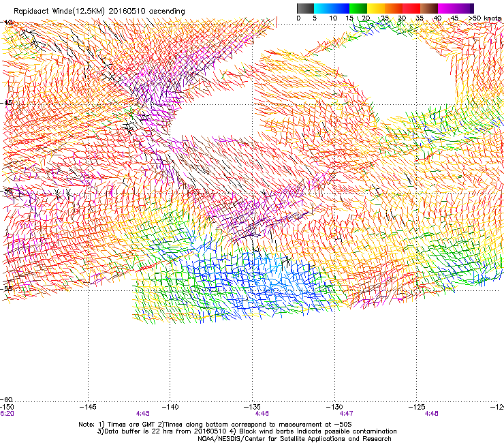Click the -135 longitude axis label
This screenshot has width=504, height=443.
(252, 407)
